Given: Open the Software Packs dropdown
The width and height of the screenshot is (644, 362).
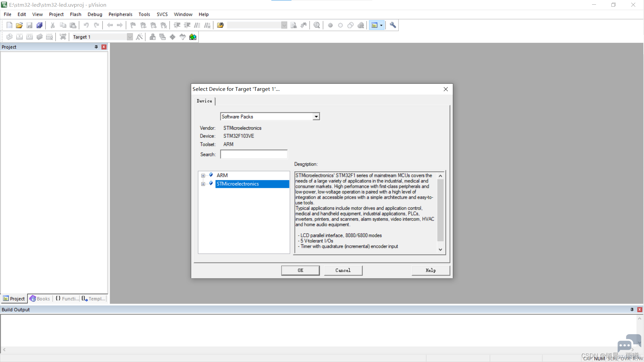Looking at the screenshot, I should (x=316, y=117).
